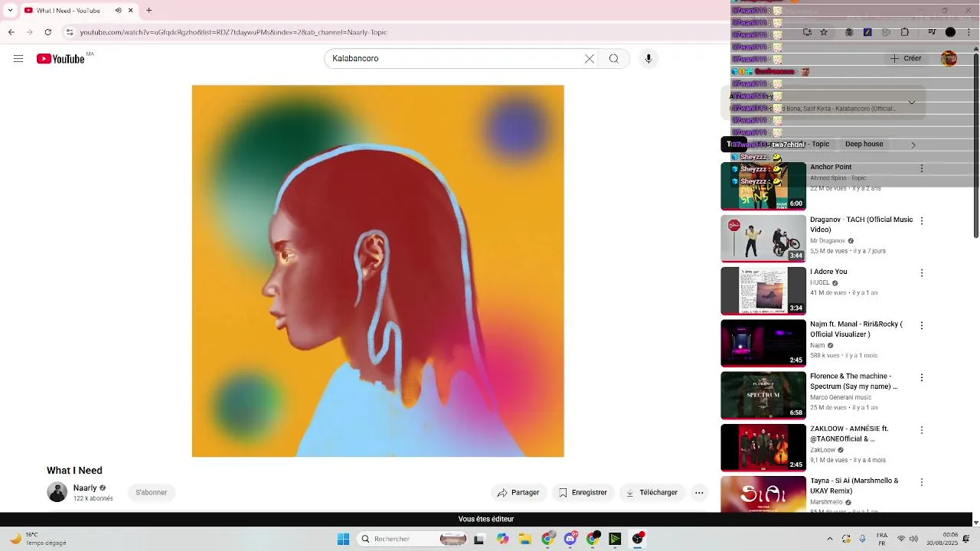Expand the playlist panel chevron
Image resolution: width=980 pixels, height=551 pixels.
click(912, 103)
